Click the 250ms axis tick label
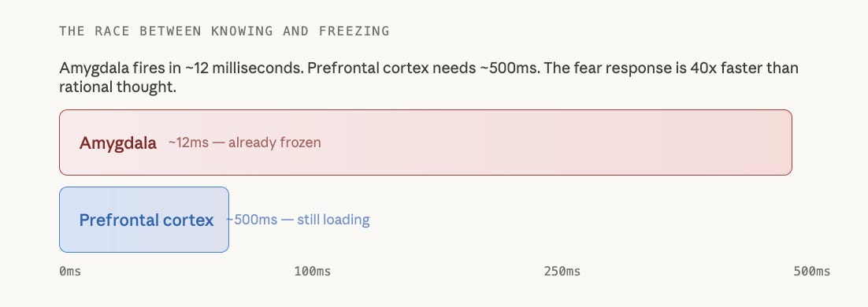 (562, 271)
